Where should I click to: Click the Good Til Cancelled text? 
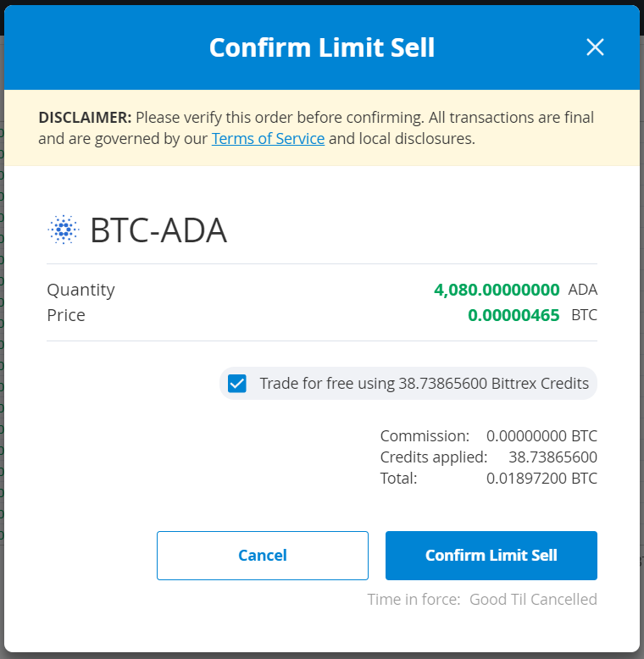[x=533, y=600]
